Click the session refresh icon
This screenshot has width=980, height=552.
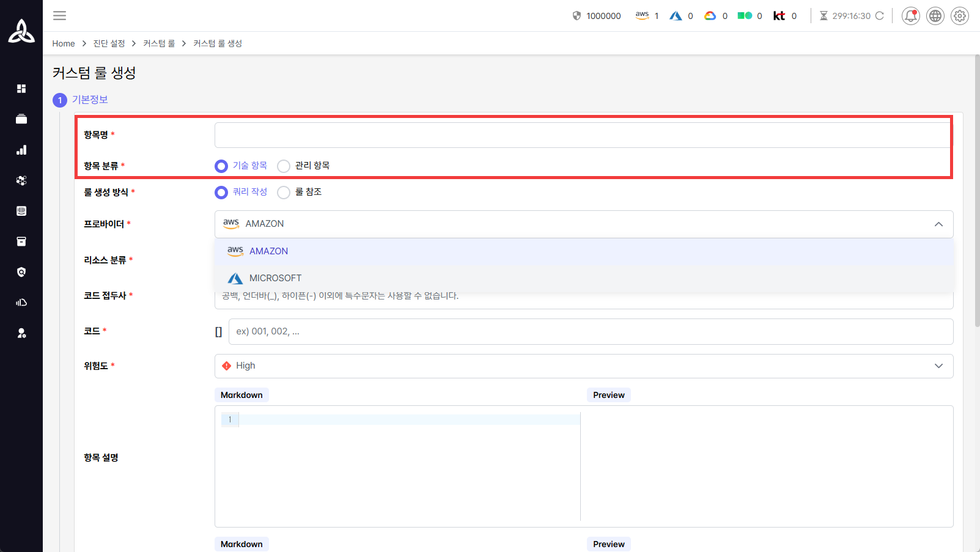[x=879, y=16]
